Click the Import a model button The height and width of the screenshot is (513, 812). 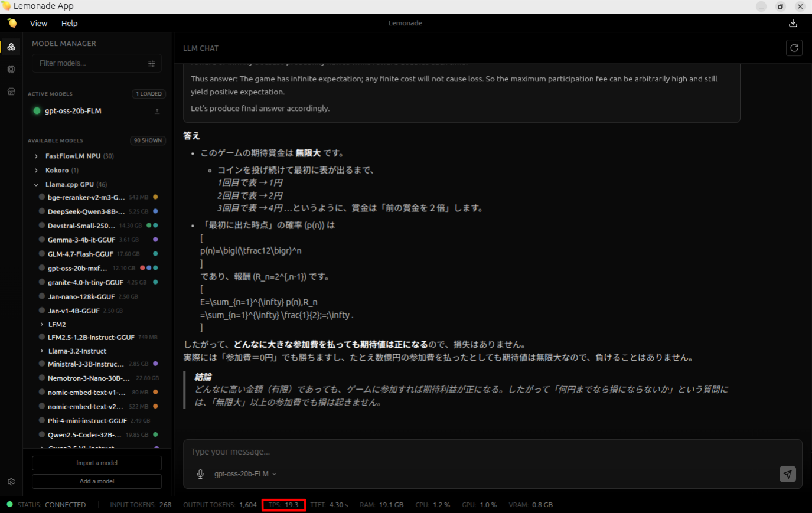coord(96,463)
